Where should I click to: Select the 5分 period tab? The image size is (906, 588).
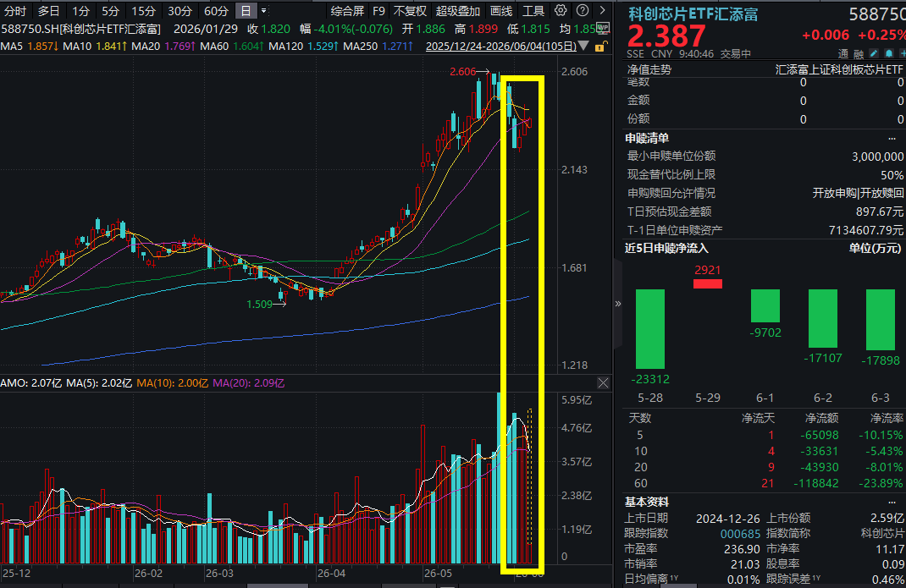(110, 11)
